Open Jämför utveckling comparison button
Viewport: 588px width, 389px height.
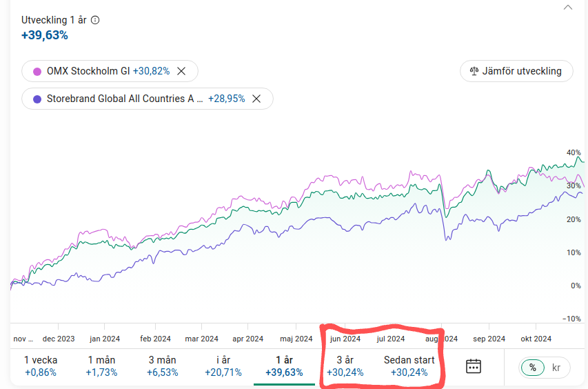516,71
